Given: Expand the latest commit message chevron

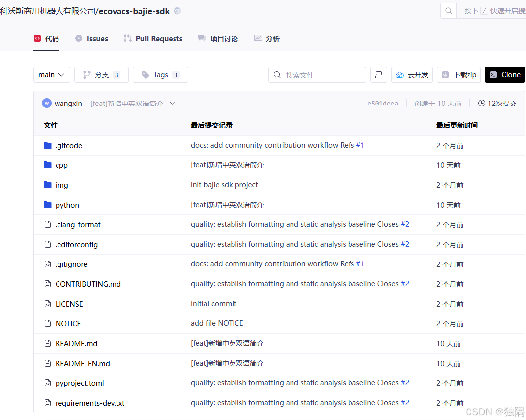Looking at the screenshot, I should (172, 103).
